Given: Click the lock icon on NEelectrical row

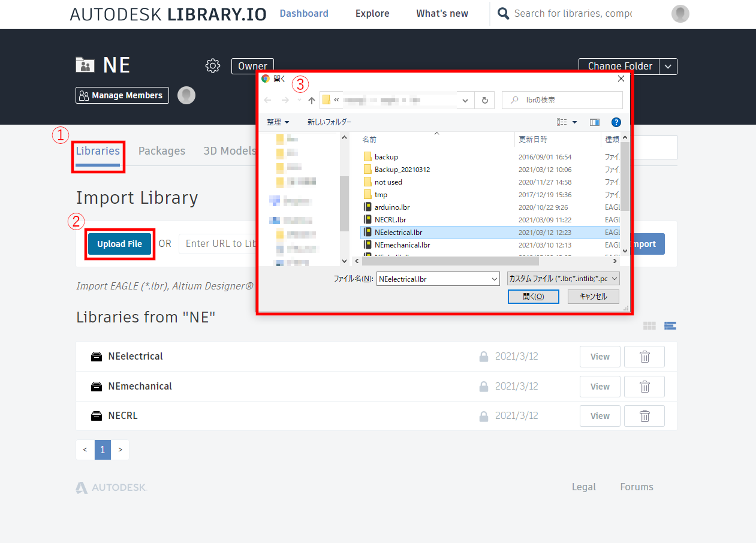Looking at the screenshot, I should coord(483,357).
